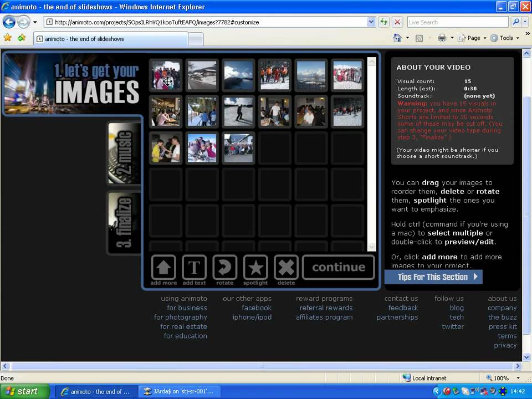The width and height of the screenshot is (532, 399).
Task: Click the Home icon in the toolbar
Action: point(397,38)
